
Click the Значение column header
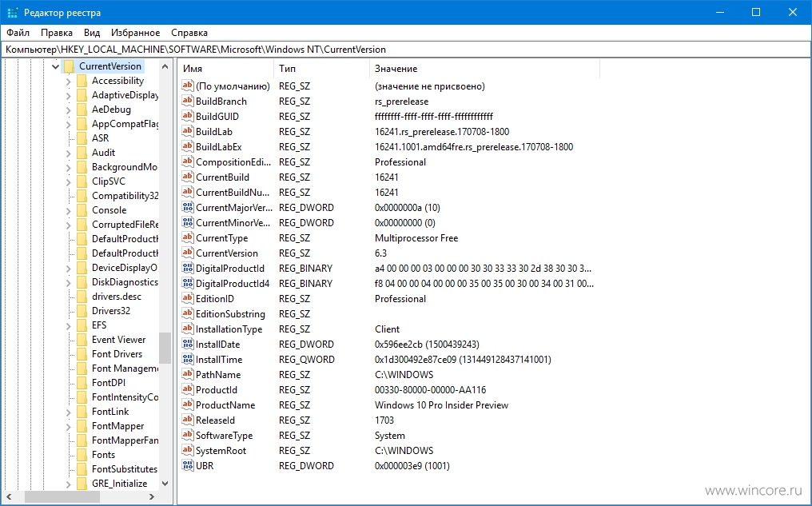pyautogui.click(x=484, y=69)
